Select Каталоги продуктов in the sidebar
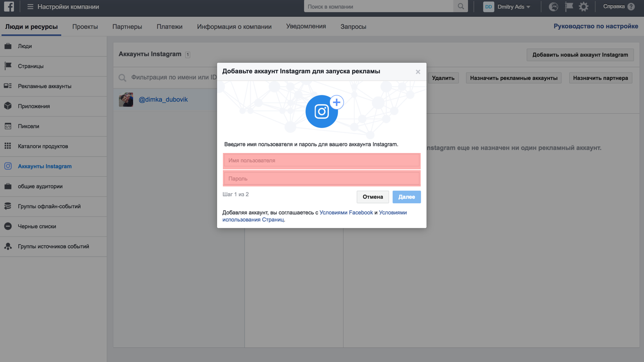 click(54, 146)
